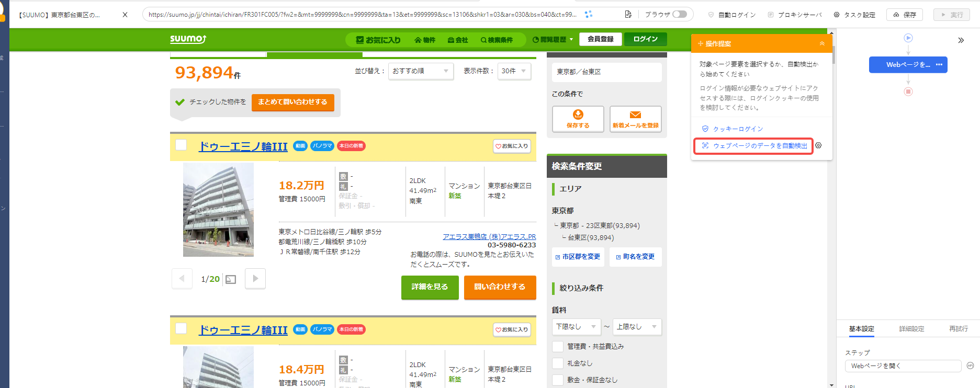Image resolution: width=980 pixels, height=388 pixels.
Task: Collapse the 操作提案 panel with its chevron
Action: click(822, 43)
